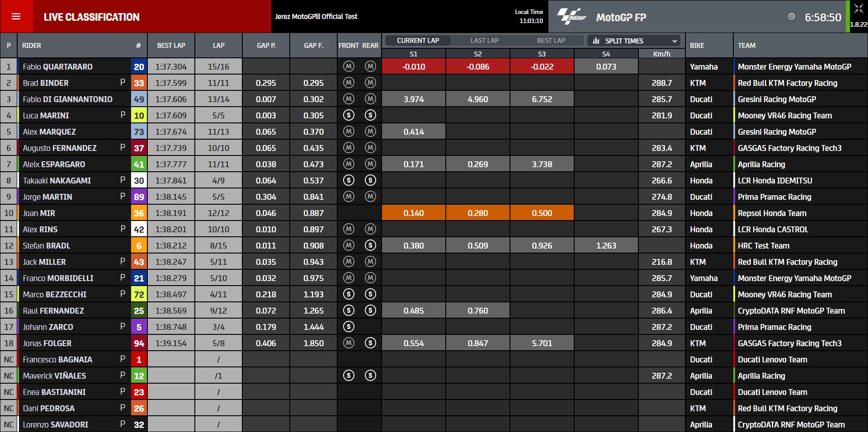Click rider name Fabio DI GIANNANTONIO
This screenshot has width=868, height=432.
click(x=68, y=99)
